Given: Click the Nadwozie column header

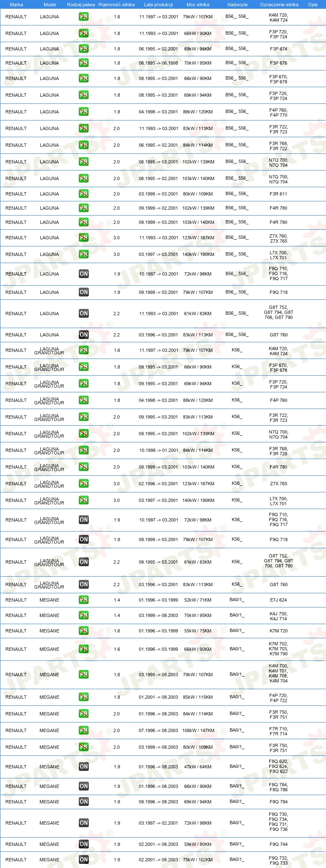Looking at the screenshot, I should pyautogui.click(x=238, y=5).
